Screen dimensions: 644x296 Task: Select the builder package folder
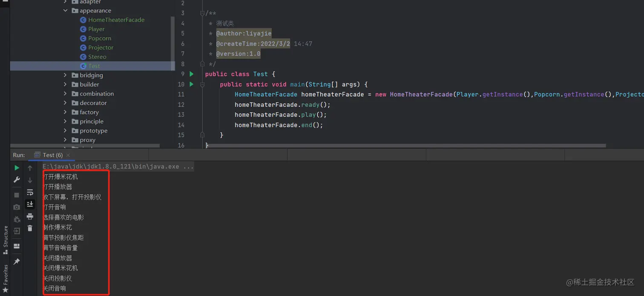[85, 84]
